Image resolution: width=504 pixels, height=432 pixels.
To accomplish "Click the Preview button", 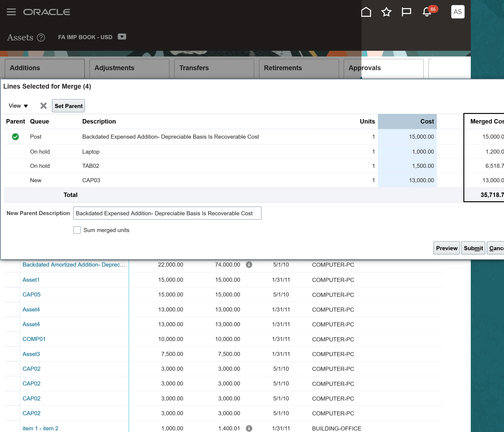I will [x=446, y=248].
